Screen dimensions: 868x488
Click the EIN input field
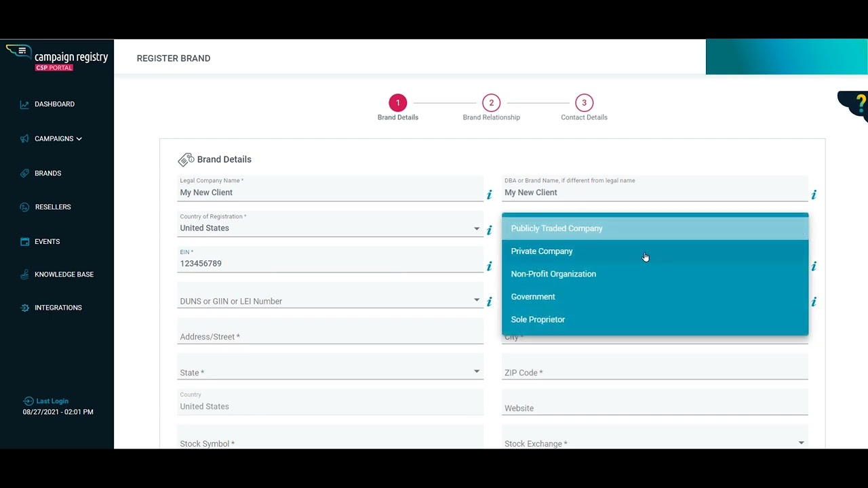click(330, 260)
